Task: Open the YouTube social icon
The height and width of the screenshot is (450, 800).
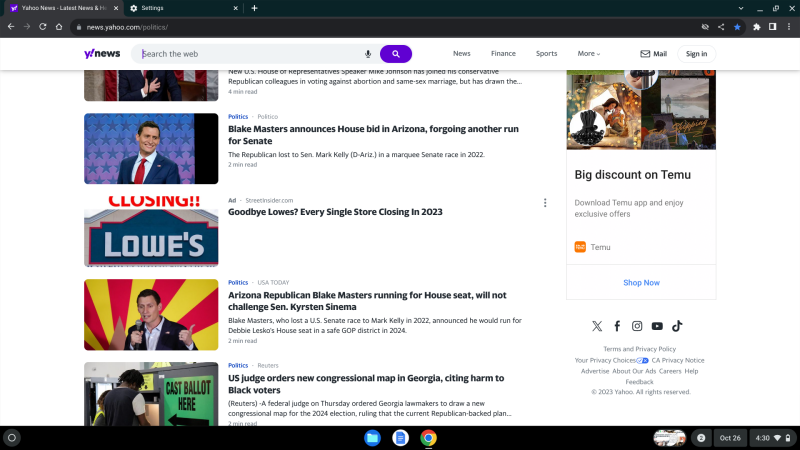Action: [x=657, y=326]
